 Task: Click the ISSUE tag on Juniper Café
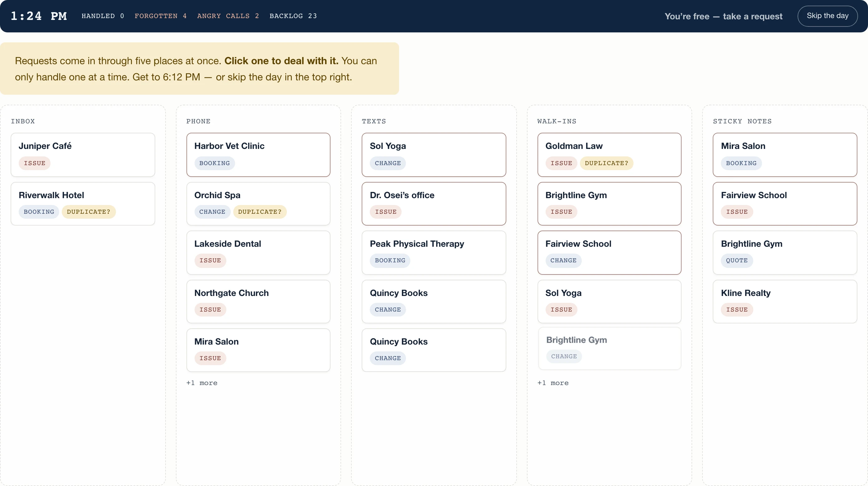pyautogui.click(x=34, y=163)
